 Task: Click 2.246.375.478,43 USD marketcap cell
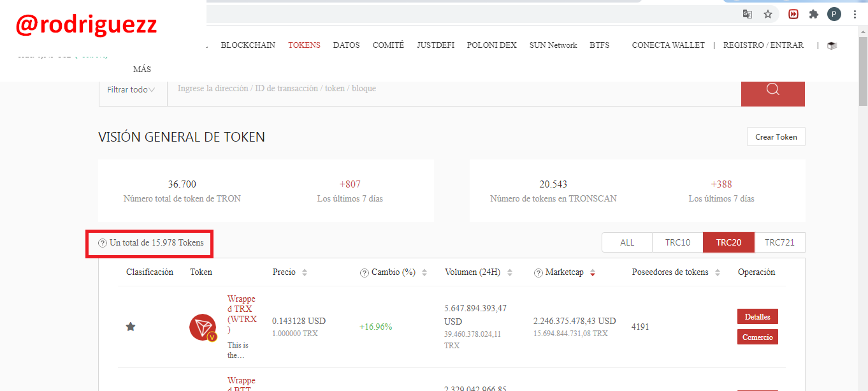[575, 321]
